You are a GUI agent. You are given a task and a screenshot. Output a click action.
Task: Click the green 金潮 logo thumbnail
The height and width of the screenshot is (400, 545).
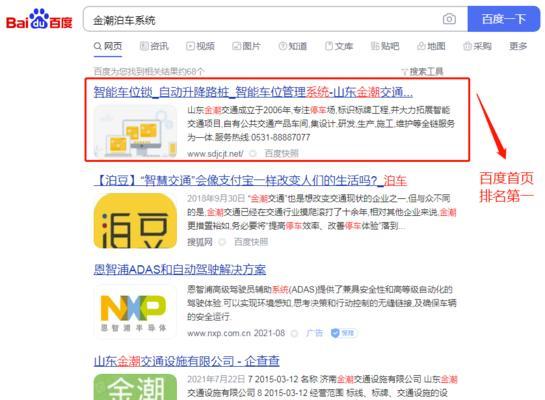[x=135, y=387]
